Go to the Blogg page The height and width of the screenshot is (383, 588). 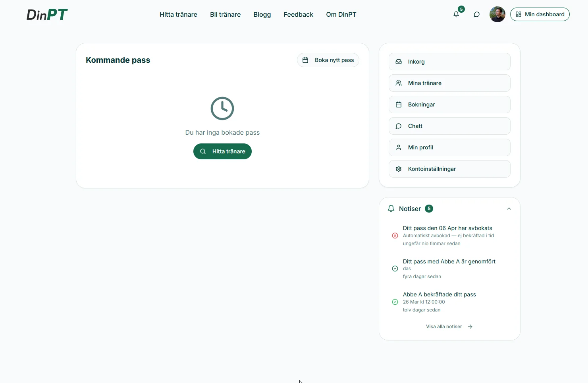(262, 14)
